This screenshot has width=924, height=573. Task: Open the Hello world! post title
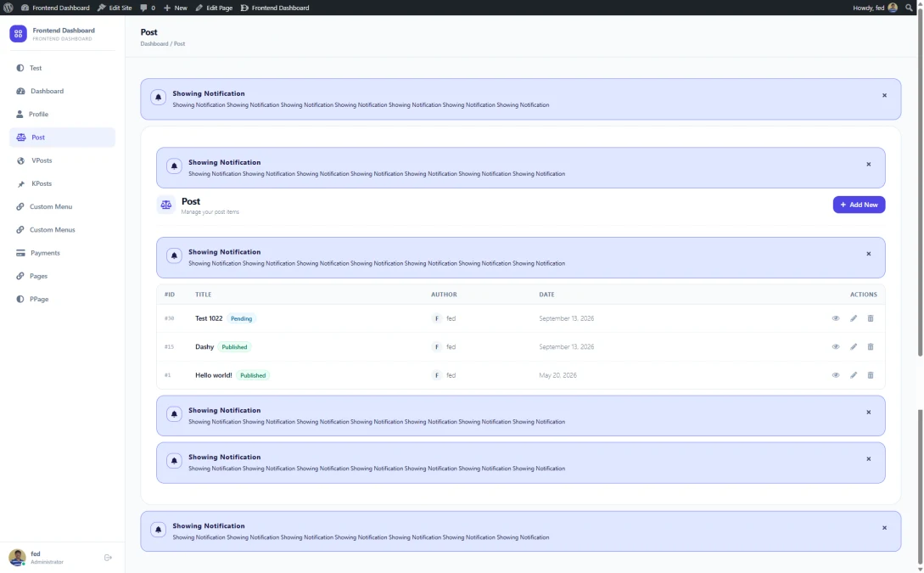[x=213, y=375]
